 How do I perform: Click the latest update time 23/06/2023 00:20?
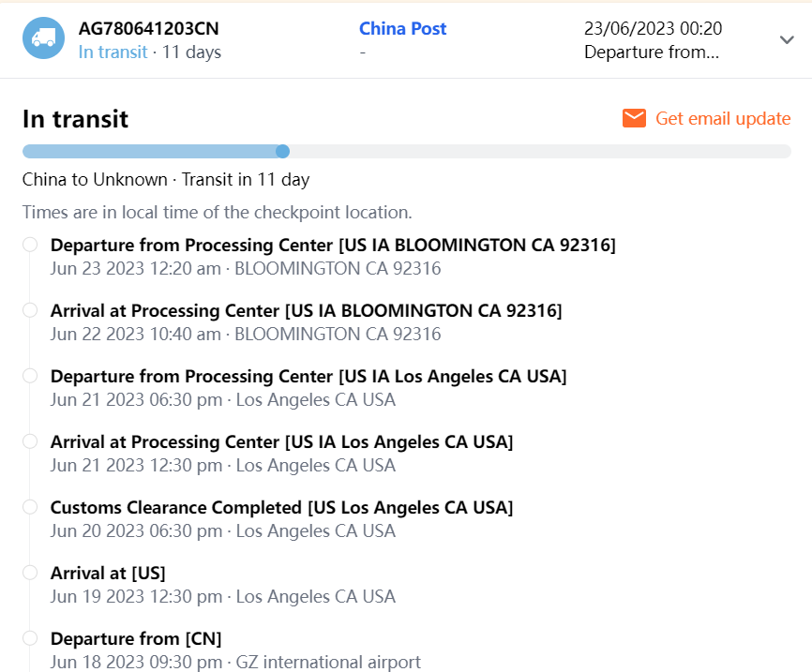pos(653,29)
